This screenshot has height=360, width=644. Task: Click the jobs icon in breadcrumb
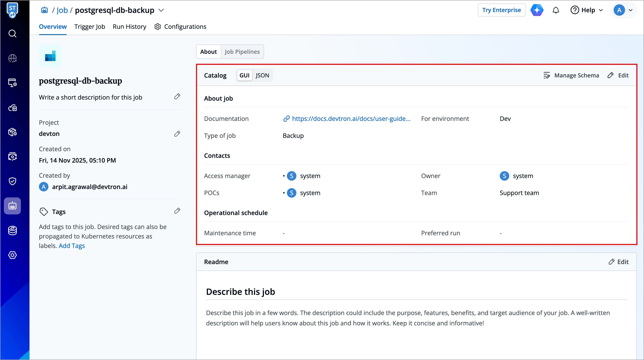point(45,10)
